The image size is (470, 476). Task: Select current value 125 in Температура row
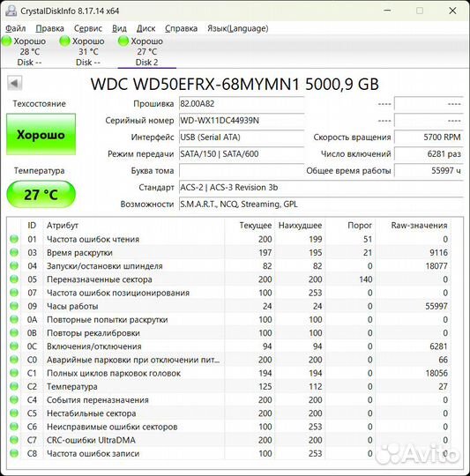point(265,386)
